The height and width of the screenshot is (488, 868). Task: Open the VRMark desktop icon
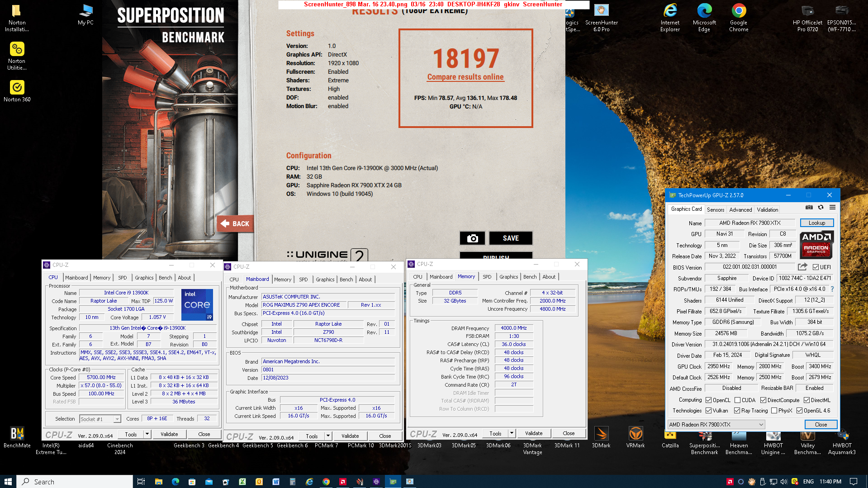point(636,437)
